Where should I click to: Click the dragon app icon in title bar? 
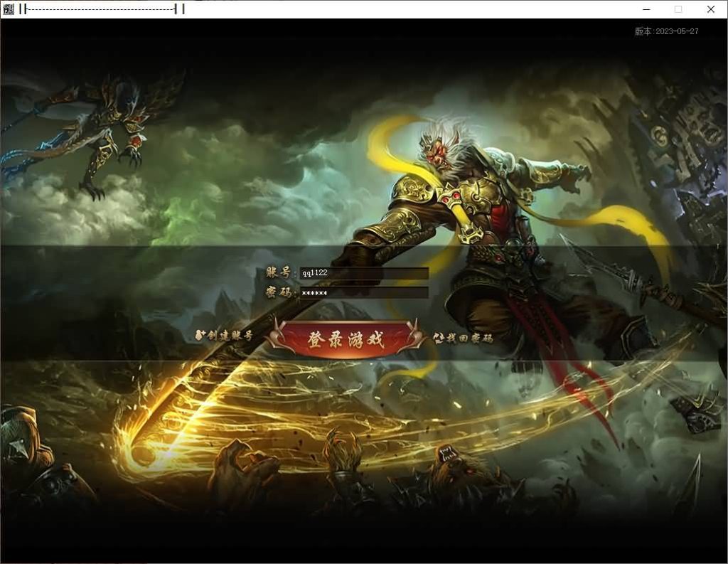click(9, 9)
